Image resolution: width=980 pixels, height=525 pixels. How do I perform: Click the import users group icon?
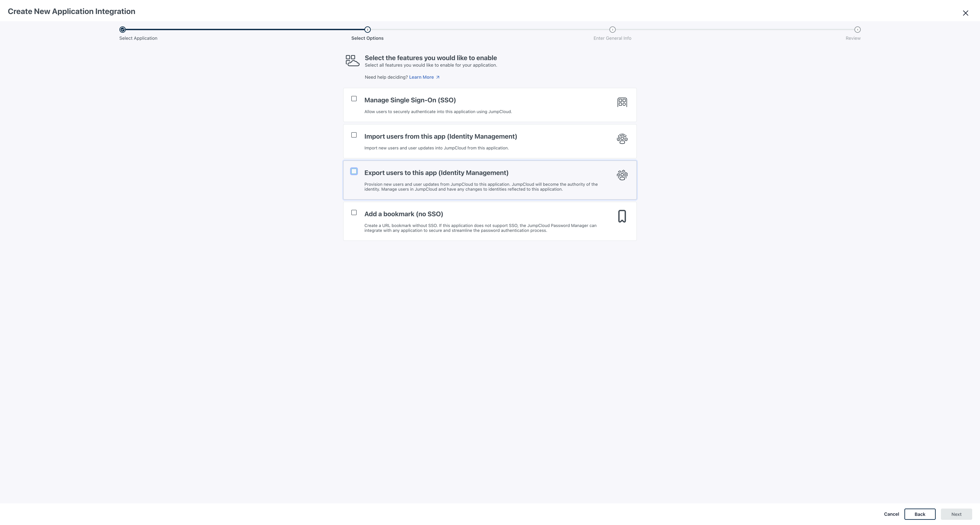pyautogui.click(x=622, y=139)
